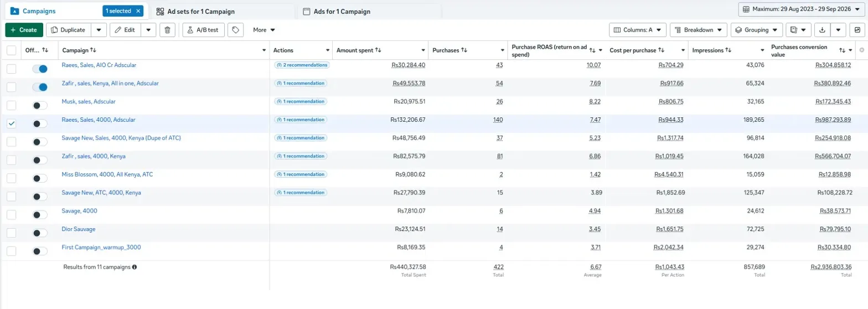The height and width of the screenshot is (309, 868).
Task: Switch to Campaigns tab
Action: point(39,11)
